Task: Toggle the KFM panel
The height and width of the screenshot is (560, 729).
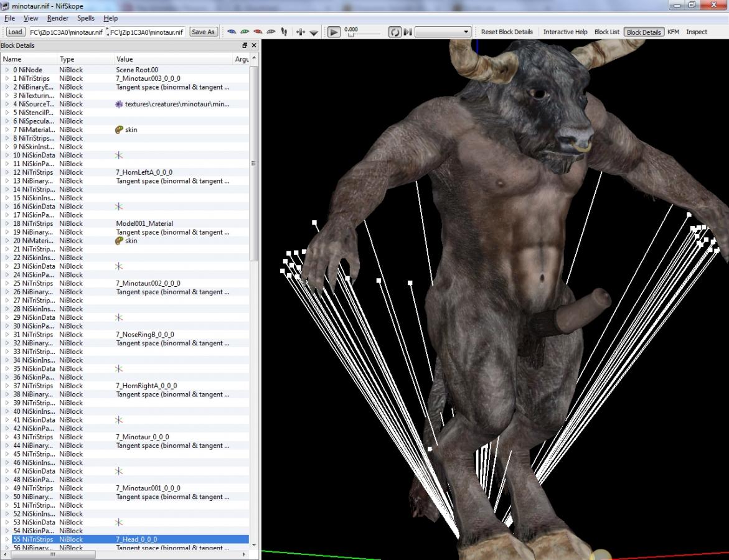Action: [673, 32]
